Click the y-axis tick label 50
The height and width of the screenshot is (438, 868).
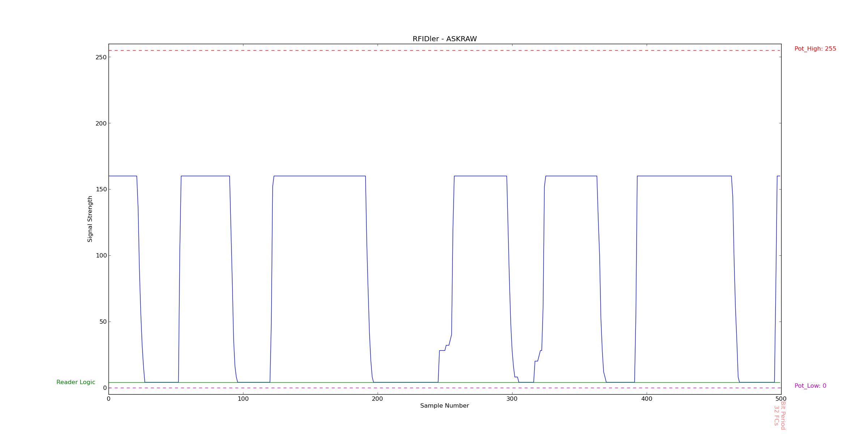[x=103, y=322]
